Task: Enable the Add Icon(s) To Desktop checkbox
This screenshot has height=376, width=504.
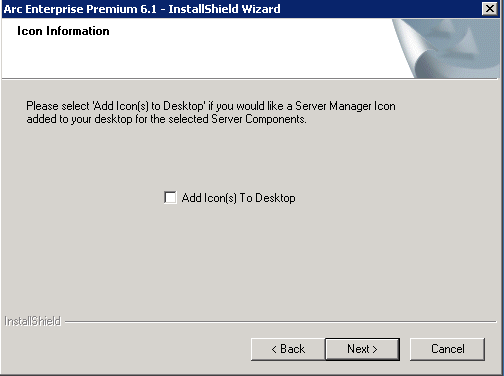Action: click(170, 197)
